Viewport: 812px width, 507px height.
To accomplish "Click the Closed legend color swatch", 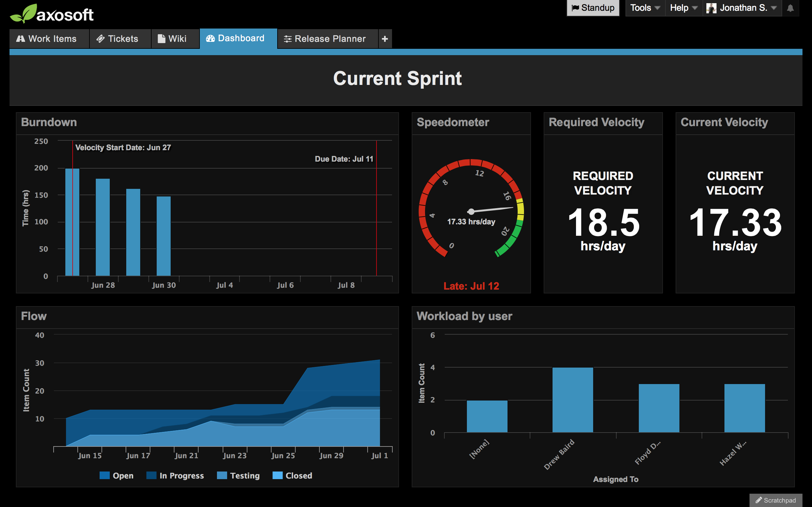I will pyautogui.click(x=278, y=476).
